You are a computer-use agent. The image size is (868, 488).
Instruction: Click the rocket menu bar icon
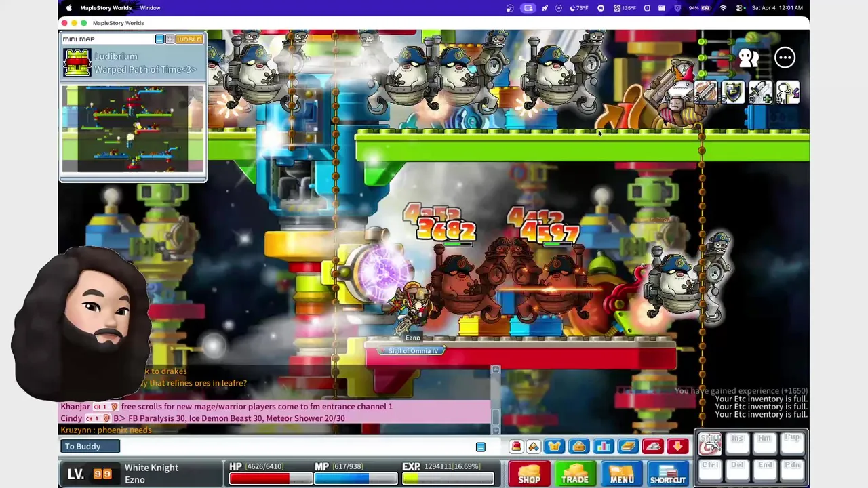[x=545, y=8]
